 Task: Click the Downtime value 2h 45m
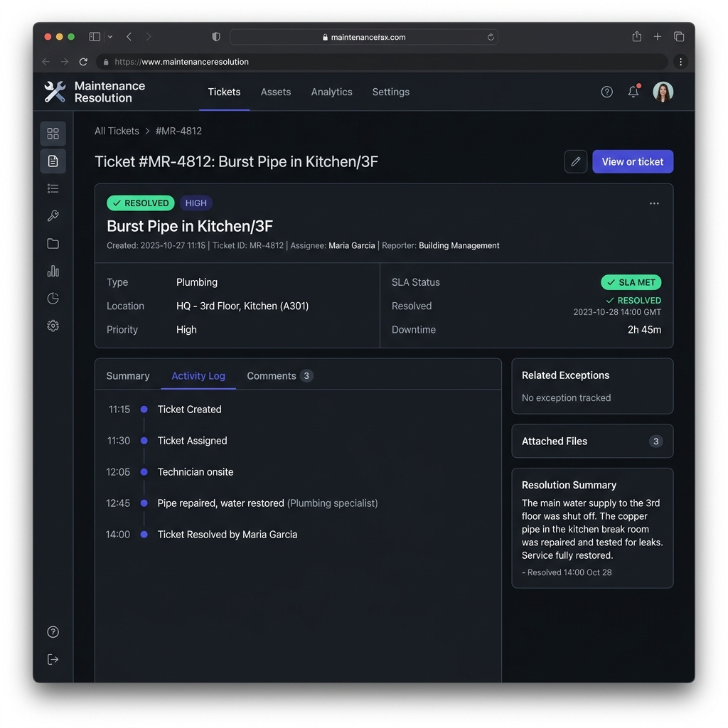tap(644, 330)
